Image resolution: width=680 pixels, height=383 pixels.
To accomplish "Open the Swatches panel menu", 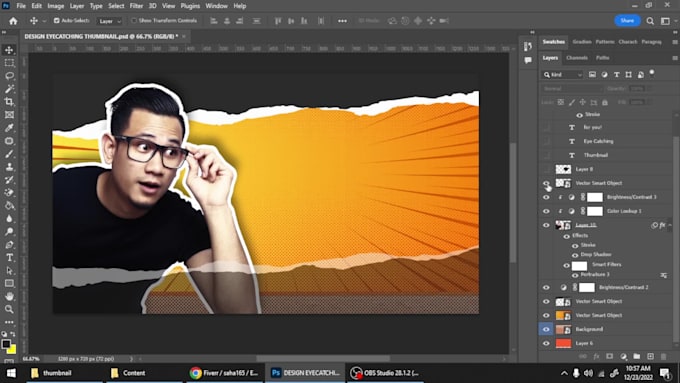I will tap(675, 42).
